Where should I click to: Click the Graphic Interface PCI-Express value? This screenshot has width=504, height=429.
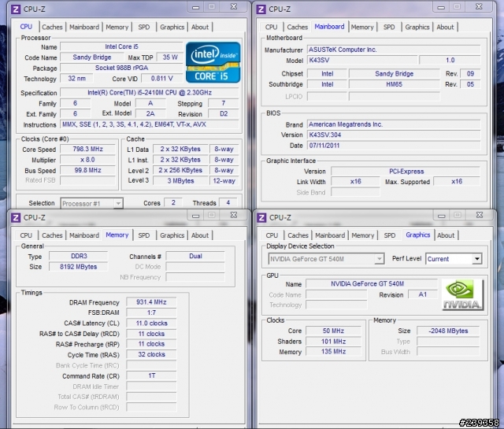406,172
